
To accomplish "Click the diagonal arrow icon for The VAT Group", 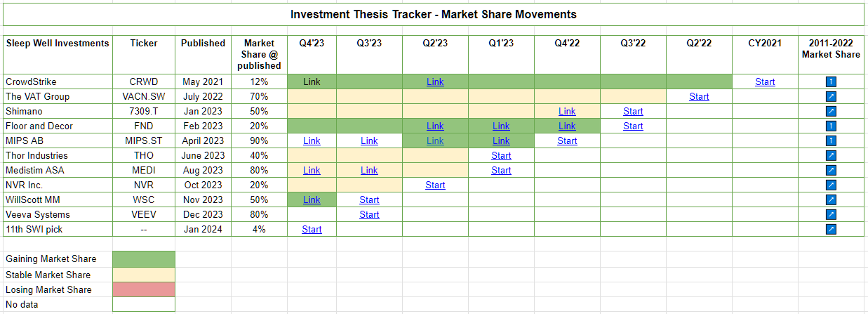I will pyautogui.click(x=831, y=96).
